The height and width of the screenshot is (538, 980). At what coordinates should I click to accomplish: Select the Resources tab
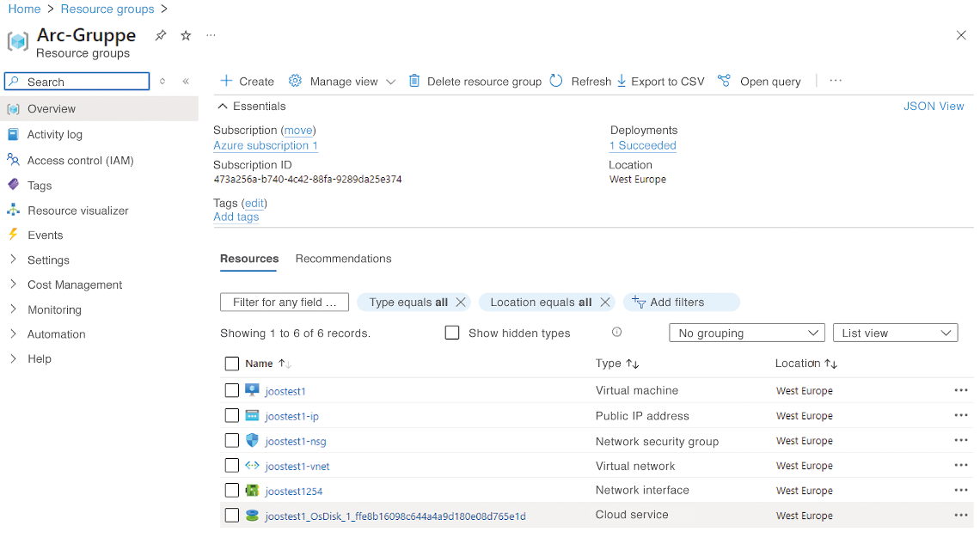click(x=249, y=259)
